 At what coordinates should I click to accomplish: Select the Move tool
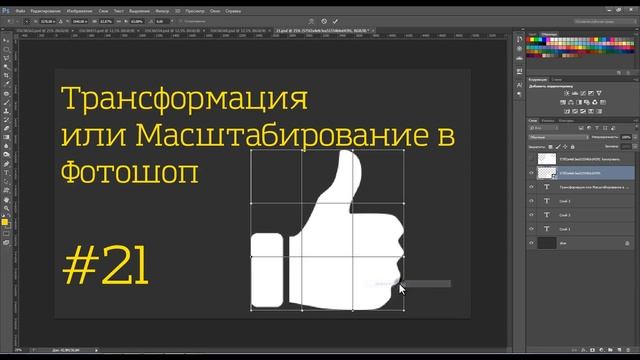(6, 41)
